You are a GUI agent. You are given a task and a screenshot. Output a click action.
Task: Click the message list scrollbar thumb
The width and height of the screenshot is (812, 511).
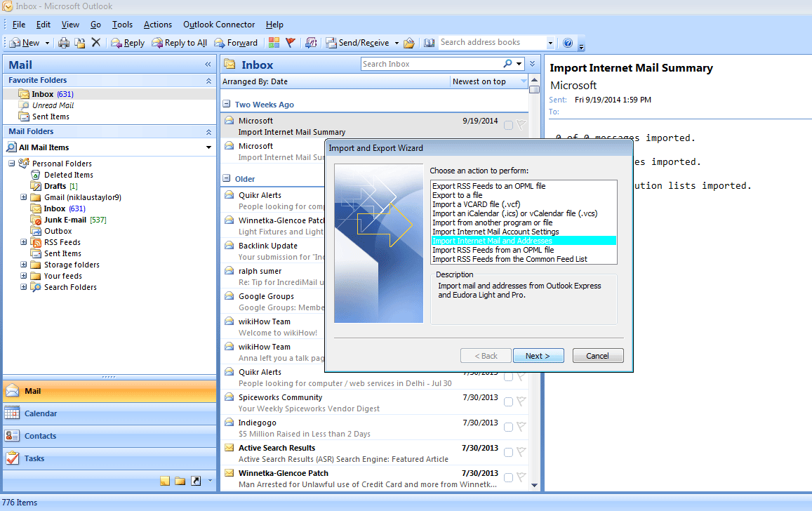534,90
